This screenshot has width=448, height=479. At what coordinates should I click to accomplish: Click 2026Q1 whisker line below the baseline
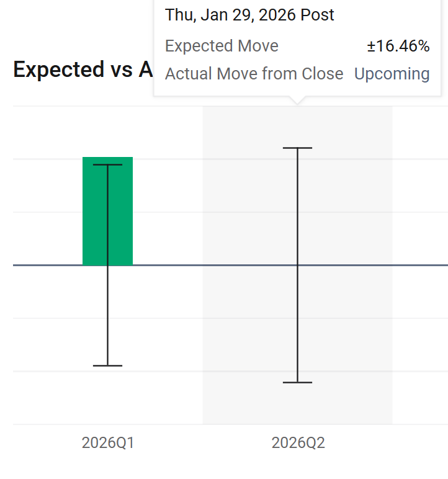(x=107, y=315)
